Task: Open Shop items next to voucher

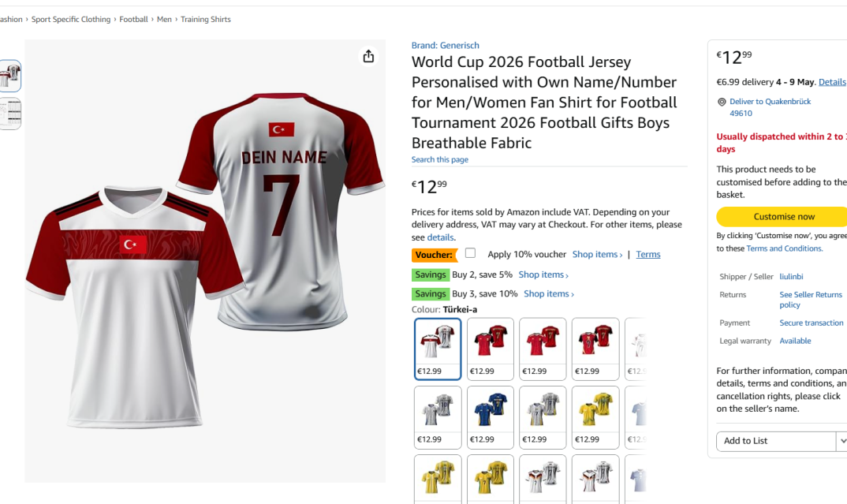Action: pyautogui.click(x=597, y=254)
